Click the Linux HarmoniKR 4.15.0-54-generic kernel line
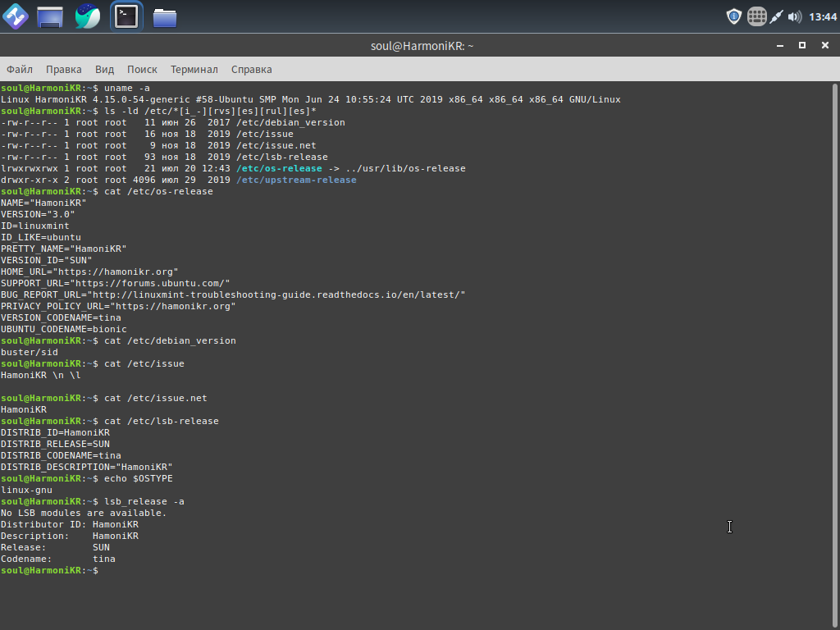This screenshot has width=840, height=630. 311,99
